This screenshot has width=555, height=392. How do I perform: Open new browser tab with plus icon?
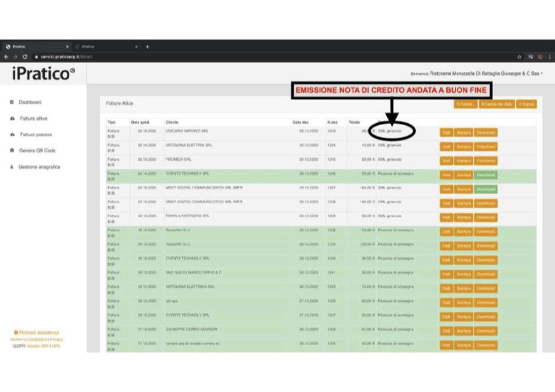[x=147, y=47]
